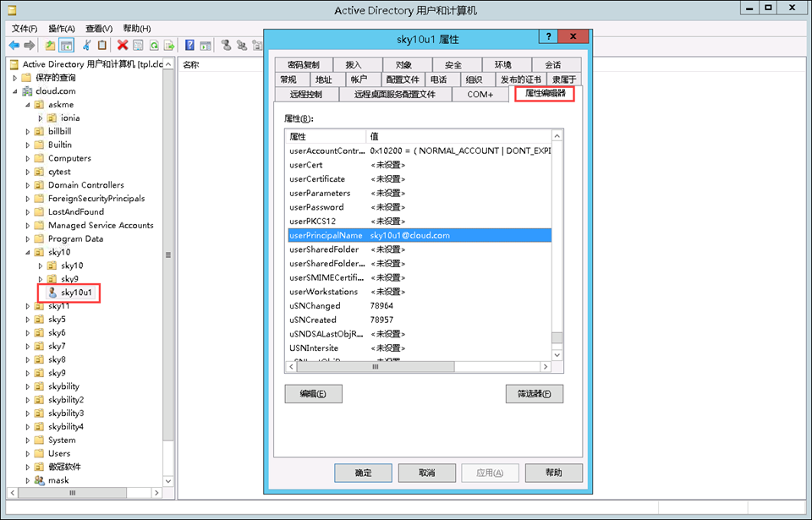Click the red Delete X icon
This screenshot has width=812, height=520.
click(123, 45)
